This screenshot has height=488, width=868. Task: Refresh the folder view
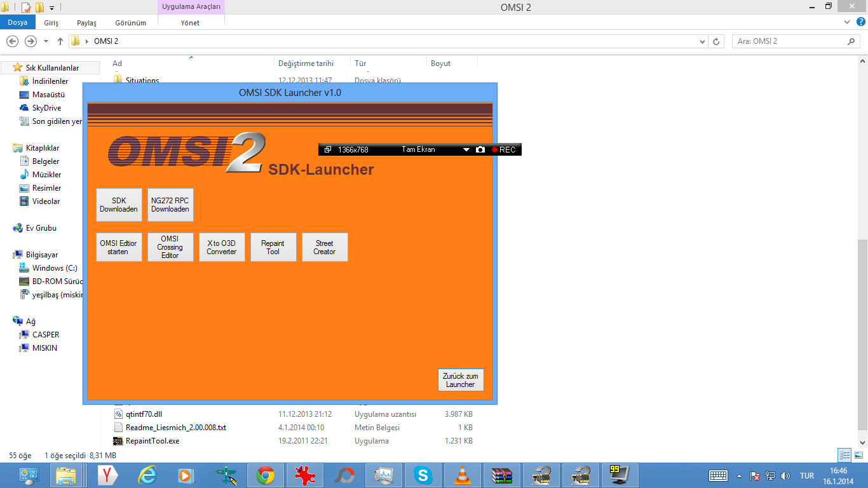716,41
